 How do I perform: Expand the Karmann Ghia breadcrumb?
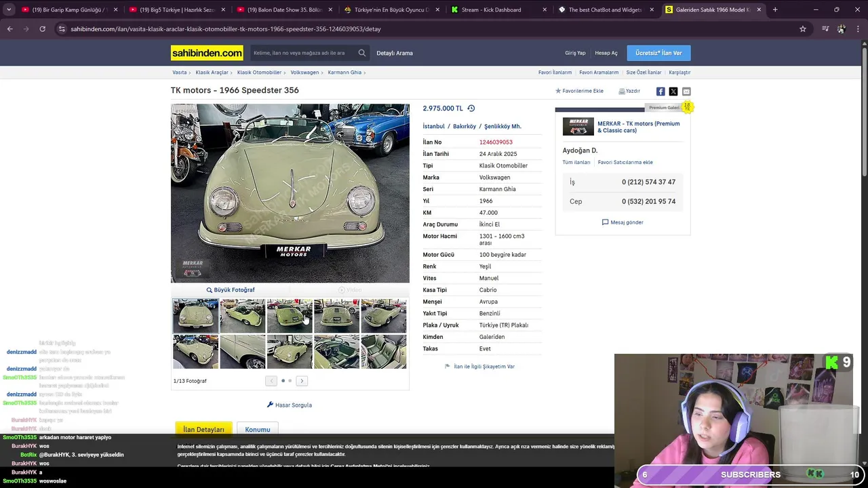(346, 73)
